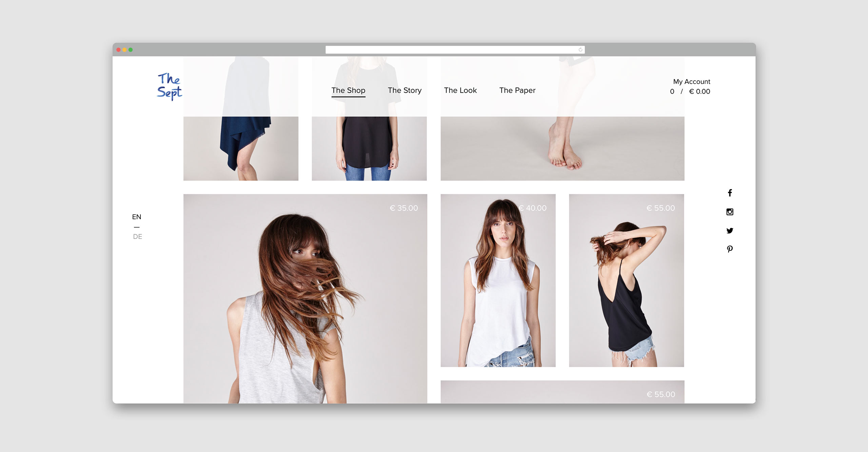Open the navy scarf product image
The image size is (868, 452).
(x=241, y=118)
